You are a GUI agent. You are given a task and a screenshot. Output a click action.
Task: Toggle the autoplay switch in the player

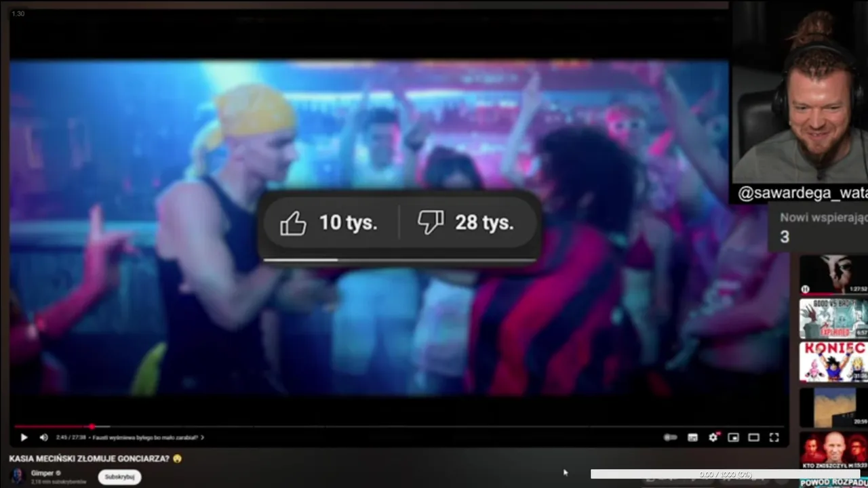click(670, 438)
